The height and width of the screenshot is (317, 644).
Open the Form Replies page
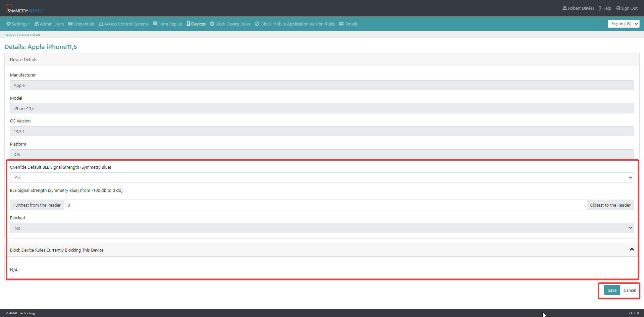point(168,24)
